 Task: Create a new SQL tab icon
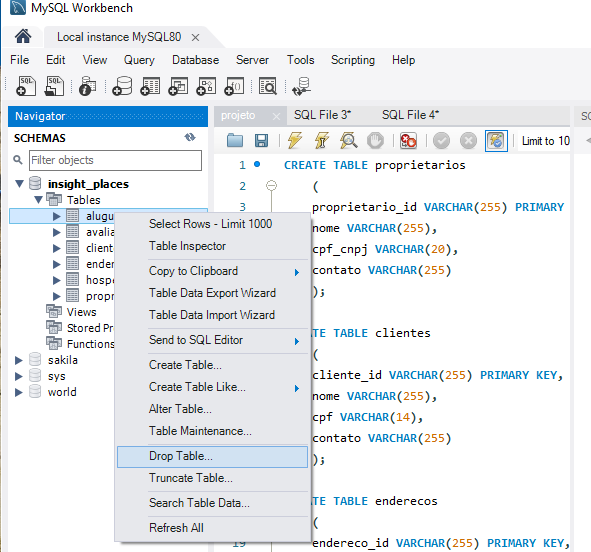coord(26,86)
